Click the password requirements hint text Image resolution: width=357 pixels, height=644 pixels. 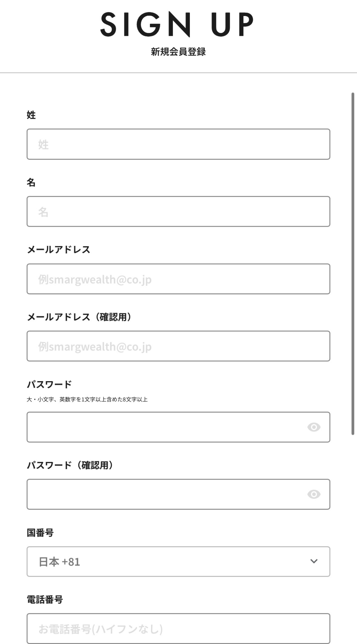[x=87, y=399]
